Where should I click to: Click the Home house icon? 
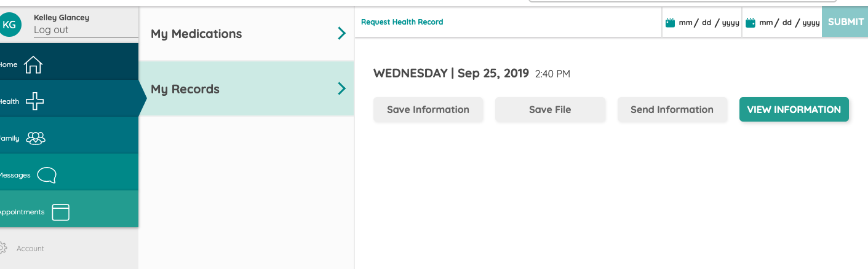[x=33, y=65]
